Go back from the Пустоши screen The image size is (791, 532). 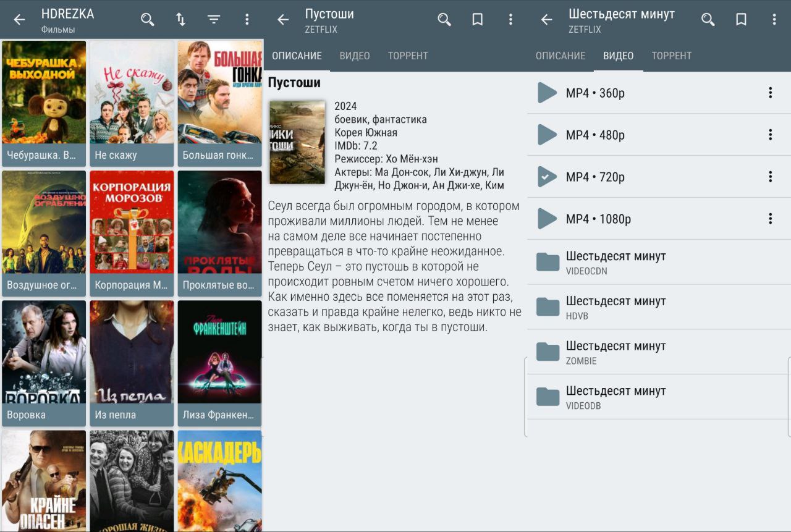point(283,20)
